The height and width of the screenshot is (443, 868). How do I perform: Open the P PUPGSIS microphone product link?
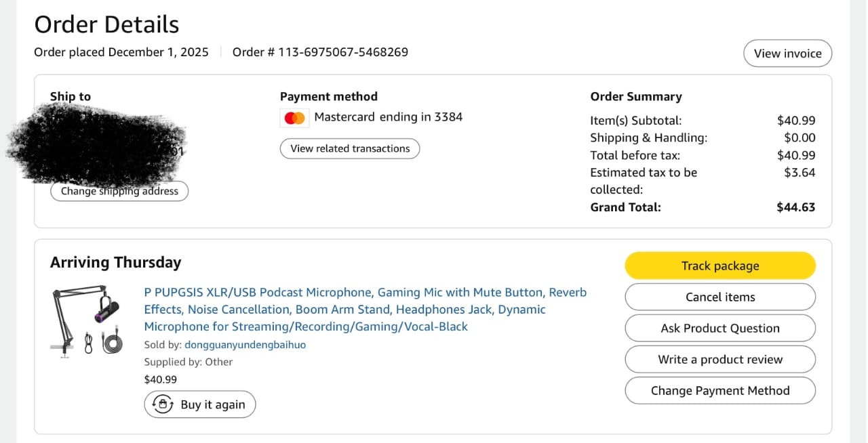pyautogui.click(x=366, y=310)
